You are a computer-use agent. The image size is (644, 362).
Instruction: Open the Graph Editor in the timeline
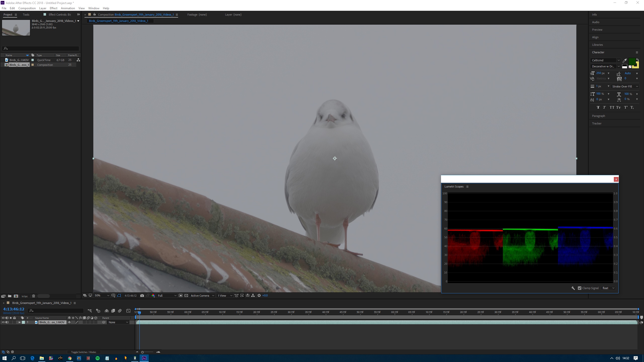pyautogui.click(x=128, y=311)
